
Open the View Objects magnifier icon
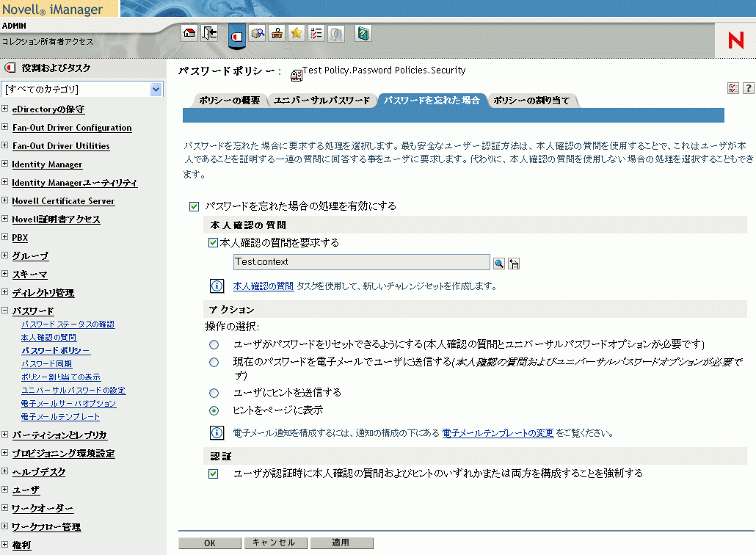[258, 33]
